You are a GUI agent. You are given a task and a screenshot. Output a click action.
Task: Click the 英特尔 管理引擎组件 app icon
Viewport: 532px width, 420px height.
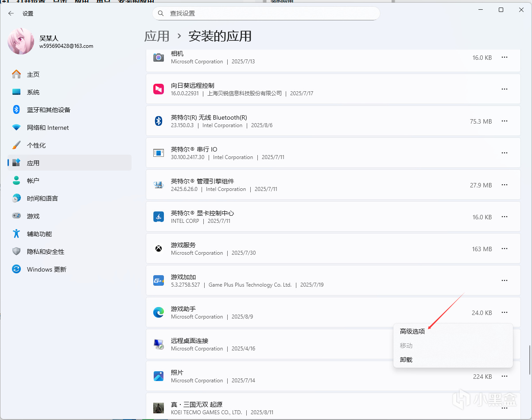point(159,185)
